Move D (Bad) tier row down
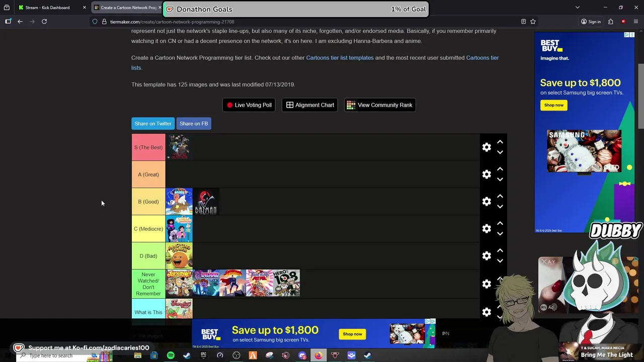Image resolution: width=644 pixels, height=362 pixels. click(500, 261)
